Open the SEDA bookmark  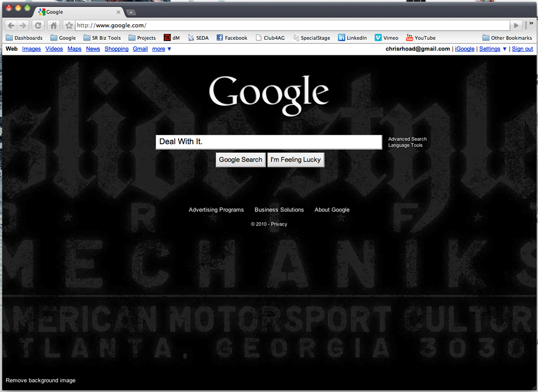coord(199,38)
